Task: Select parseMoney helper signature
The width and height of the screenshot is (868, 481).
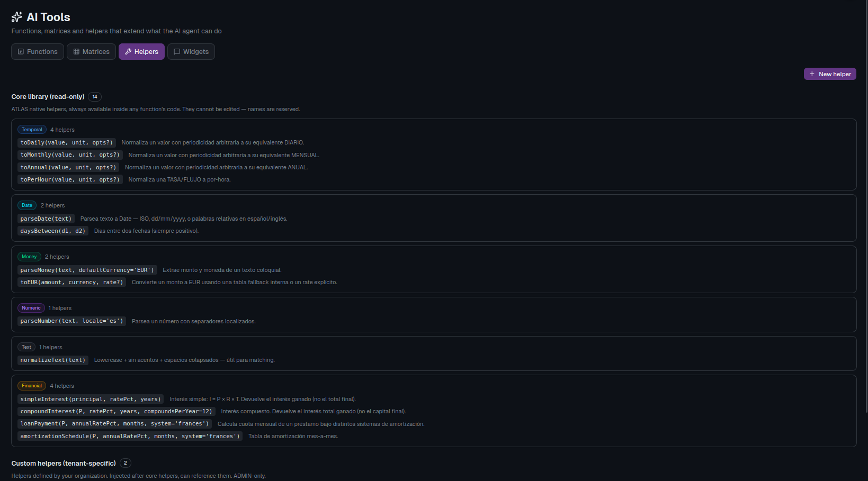Action: [87, 270]
